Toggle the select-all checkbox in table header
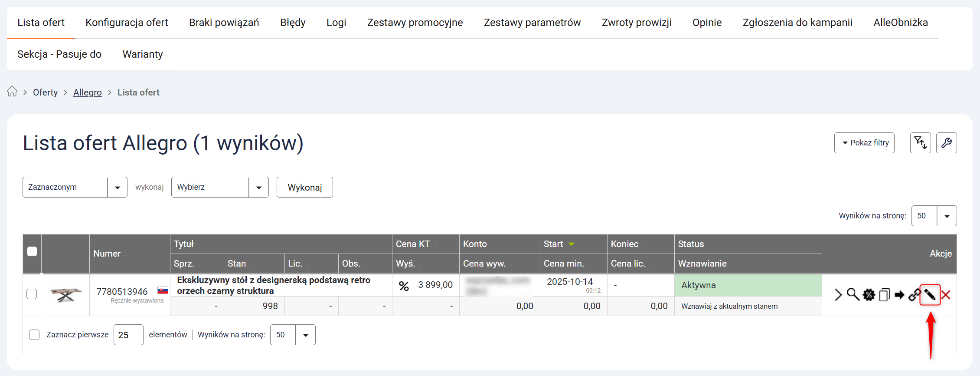 (32, 251)
